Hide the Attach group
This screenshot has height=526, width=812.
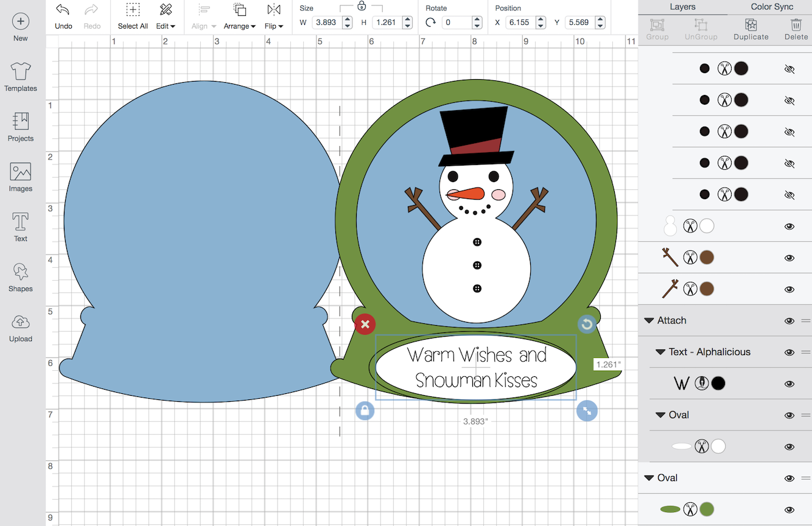pos(789,321)
